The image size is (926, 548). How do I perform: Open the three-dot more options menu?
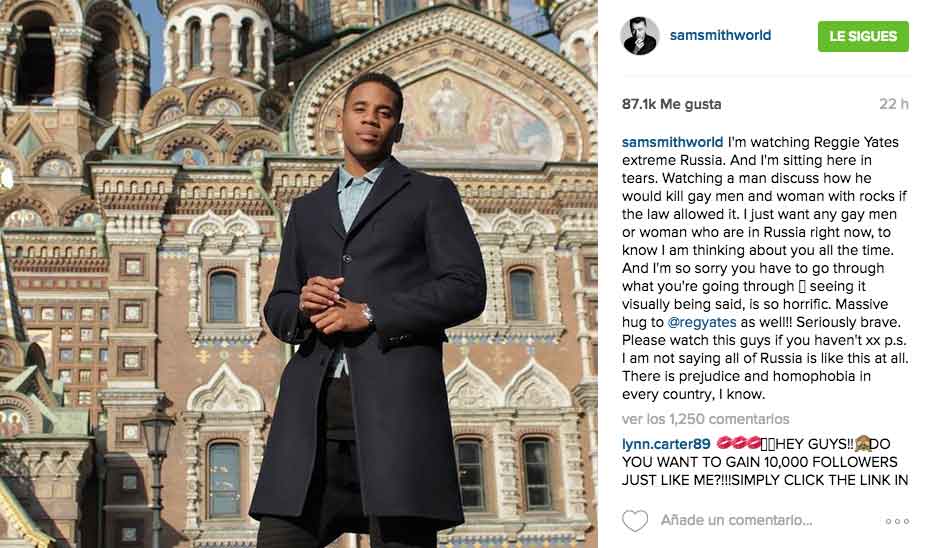(897, 521)
